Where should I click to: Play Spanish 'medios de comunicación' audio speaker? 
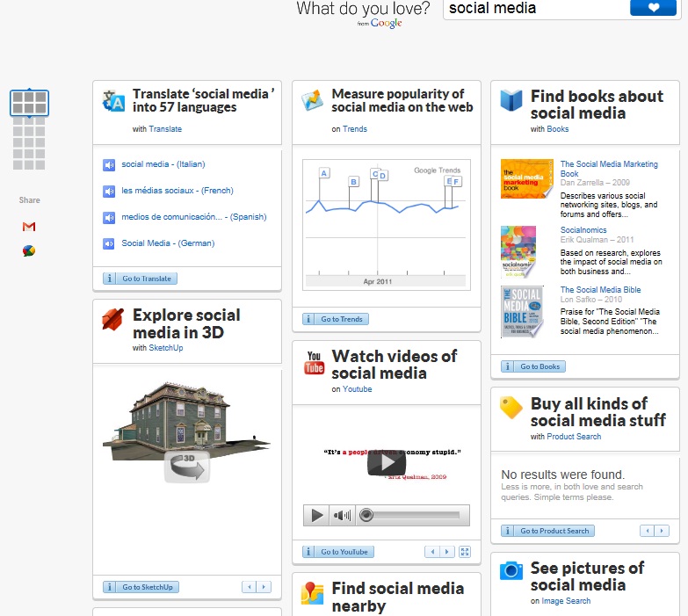point(109,218)
